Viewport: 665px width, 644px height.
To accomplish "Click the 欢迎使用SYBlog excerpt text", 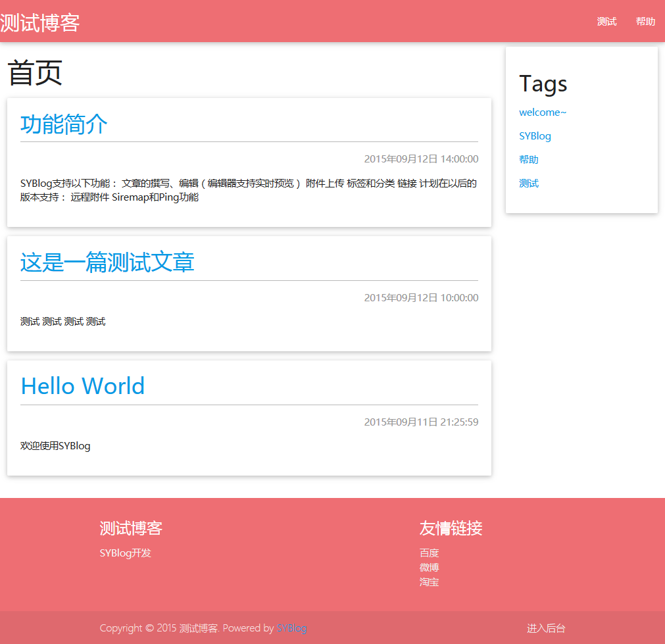I will 55,446.
